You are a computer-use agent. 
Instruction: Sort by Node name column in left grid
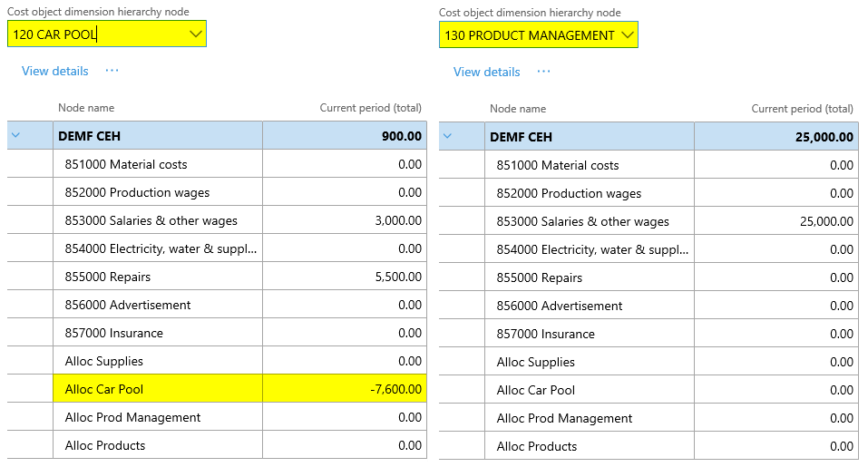click(x=86, y=108)
